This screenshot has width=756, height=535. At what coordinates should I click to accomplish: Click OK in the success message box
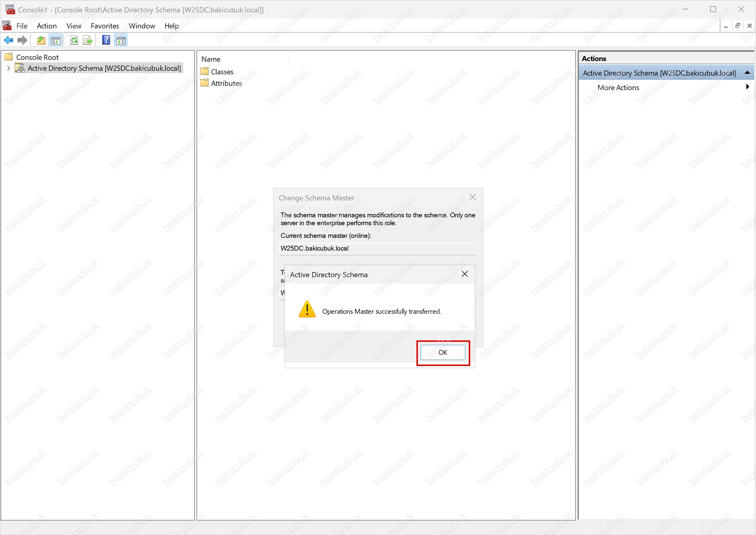[443, 352]
